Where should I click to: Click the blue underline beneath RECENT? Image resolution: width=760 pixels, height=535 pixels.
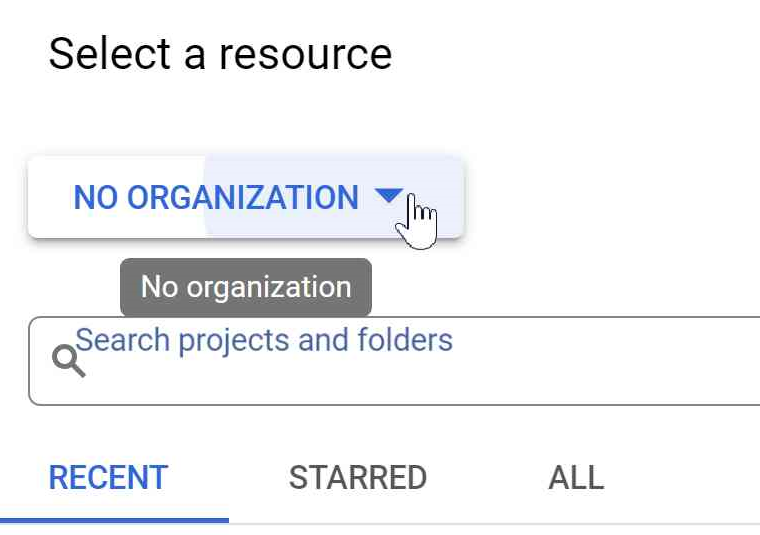114,519
